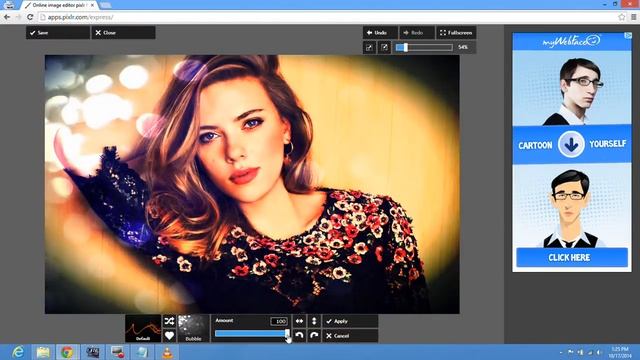This screenshot has width=640, height=360.
Task: Reload the page
Action: click(30, 17)
